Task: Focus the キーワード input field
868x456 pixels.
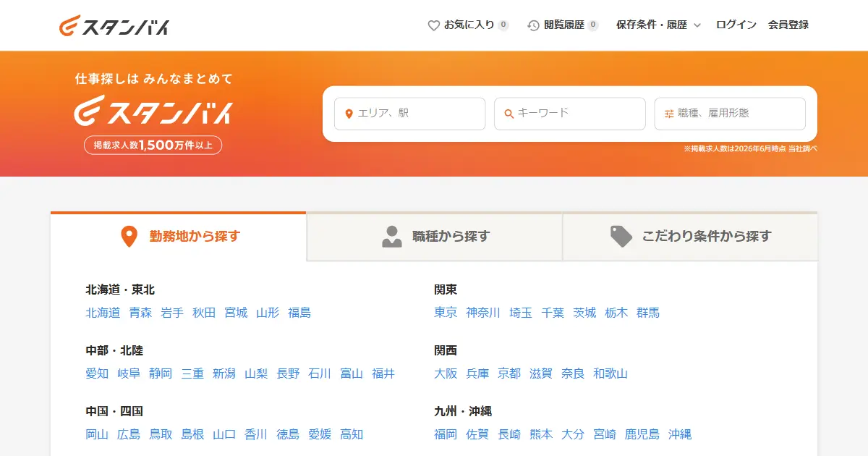Action: (570, 114)
